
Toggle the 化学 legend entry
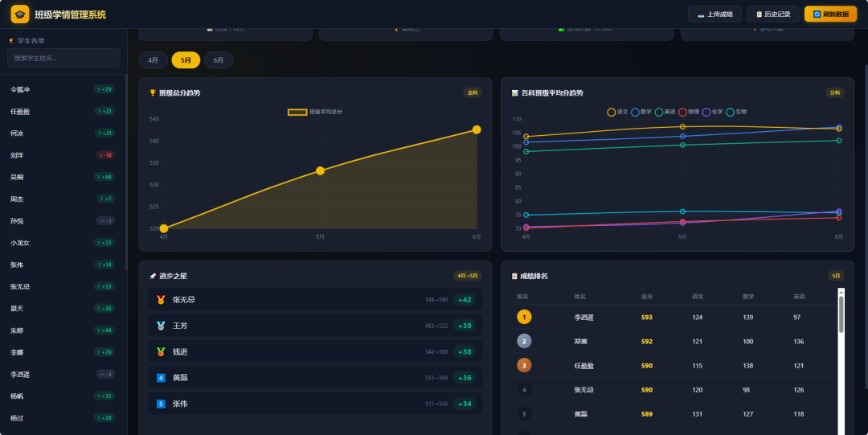point(712,112)
